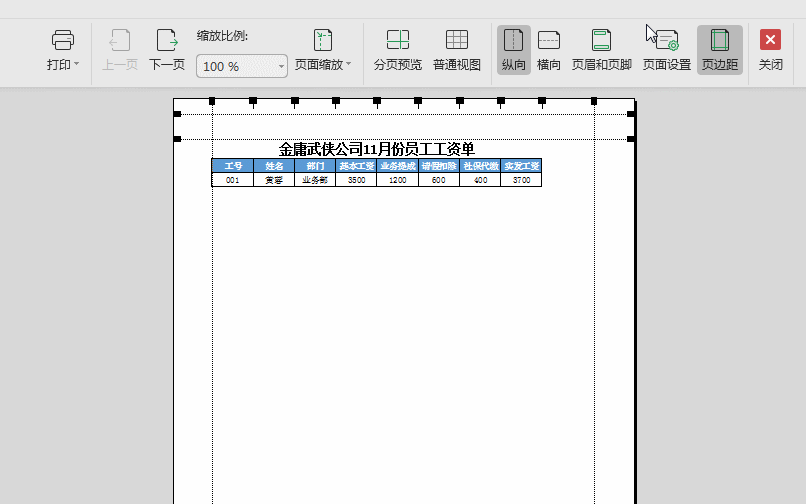Click the 缩放比例 label

[x=222, y=36]
